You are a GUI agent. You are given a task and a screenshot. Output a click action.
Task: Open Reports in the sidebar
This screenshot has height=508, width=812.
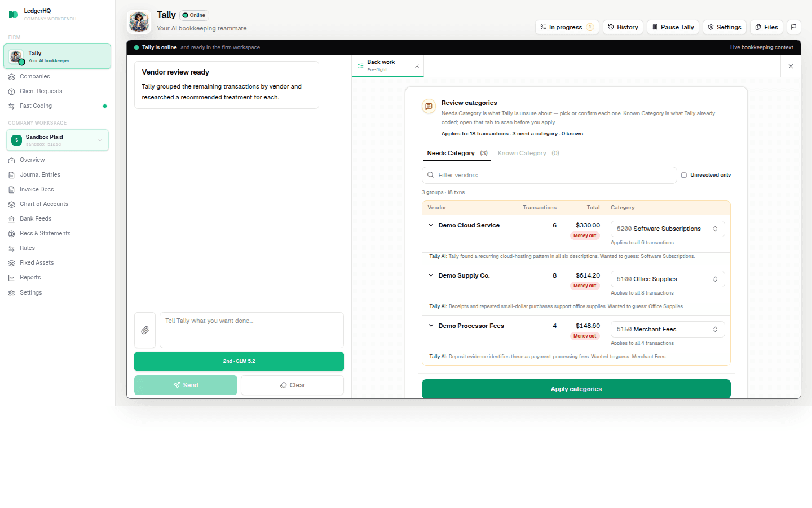(x=30, y=278)
